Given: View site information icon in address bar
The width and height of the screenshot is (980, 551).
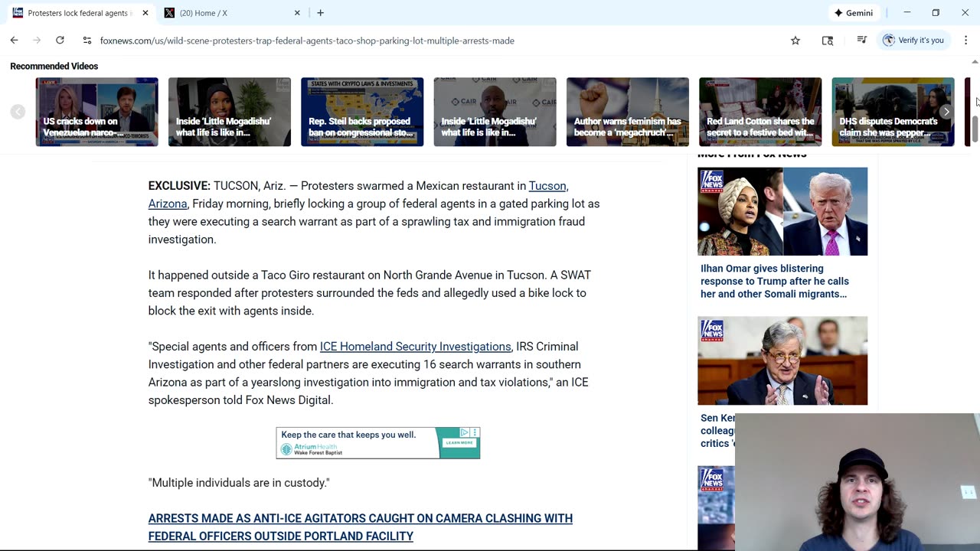Looking at the screenshot, I should pos(87,41).
